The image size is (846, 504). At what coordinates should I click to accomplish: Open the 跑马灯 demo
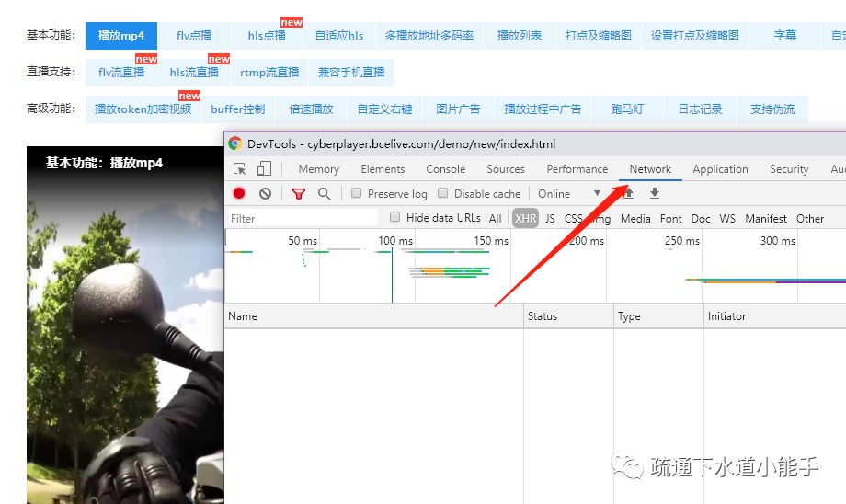627,109
